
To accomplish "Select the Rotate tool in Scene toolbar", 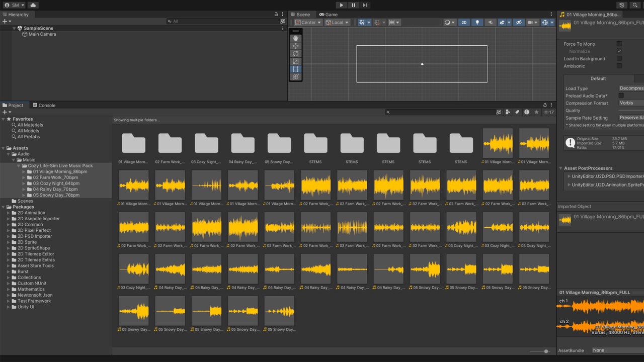I will [295, 54].
